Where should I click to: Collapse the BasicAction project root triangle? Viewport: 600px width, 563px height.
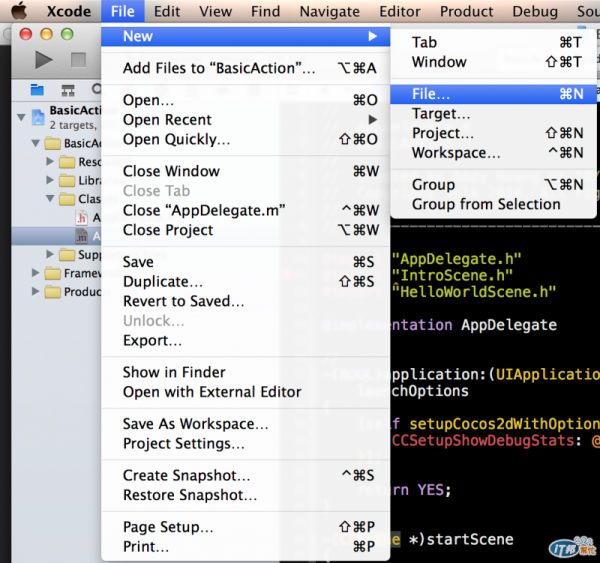[21, 117]
